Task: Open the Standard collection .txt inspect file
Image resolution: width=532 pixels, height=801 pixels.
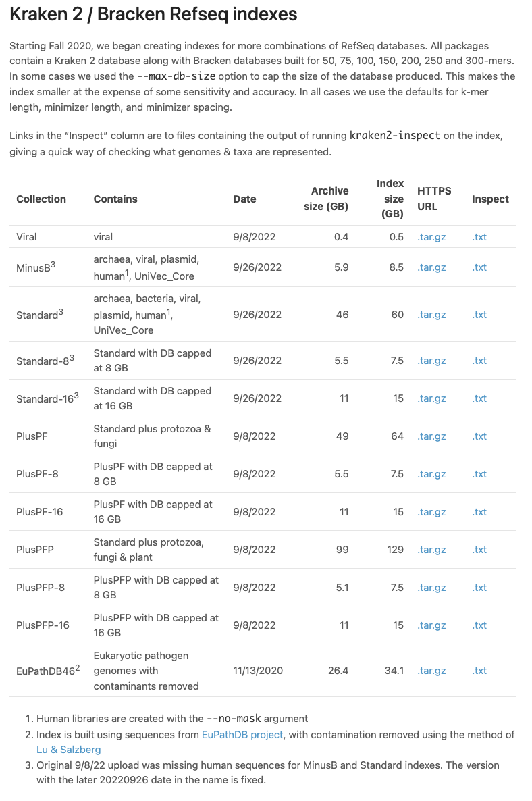Action: tap(479, 315)
